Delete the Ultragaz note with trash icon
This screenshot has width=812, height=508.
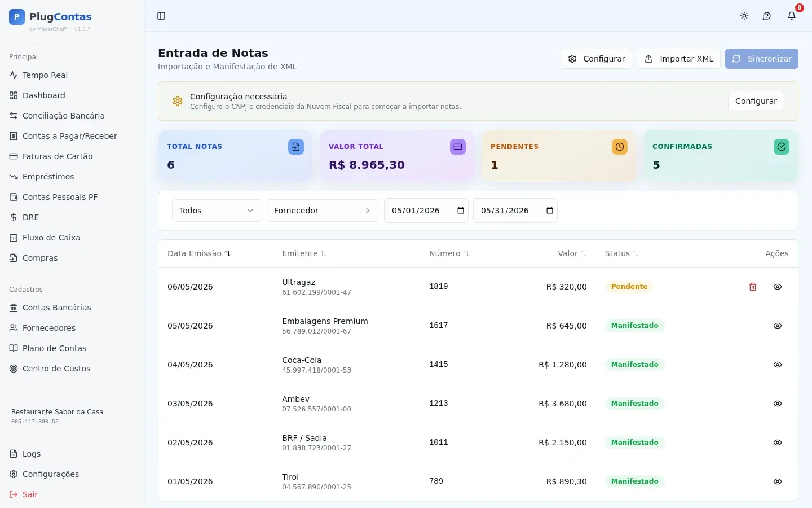(x=753, y=287)
